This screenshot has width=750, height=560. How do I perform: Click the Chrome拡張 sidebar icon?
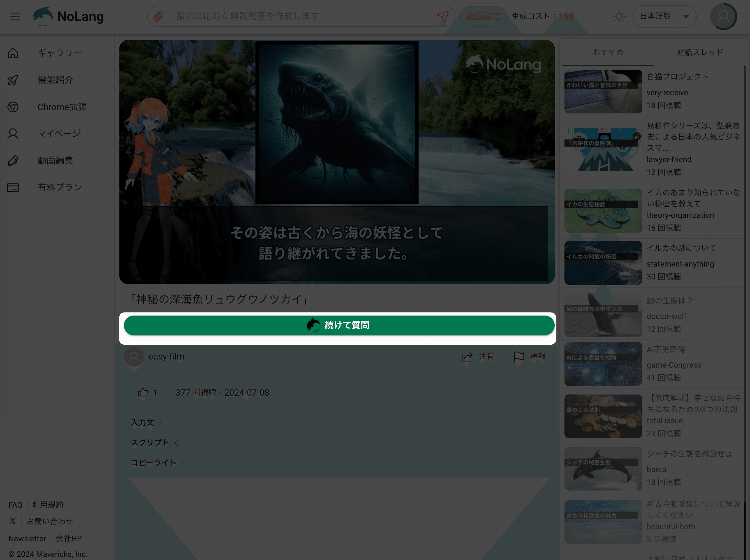point(13,107)
